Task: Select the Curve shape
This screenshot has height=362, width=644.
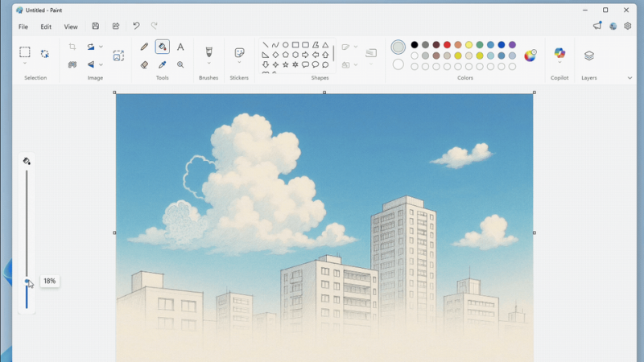Action: click(275, 45)
